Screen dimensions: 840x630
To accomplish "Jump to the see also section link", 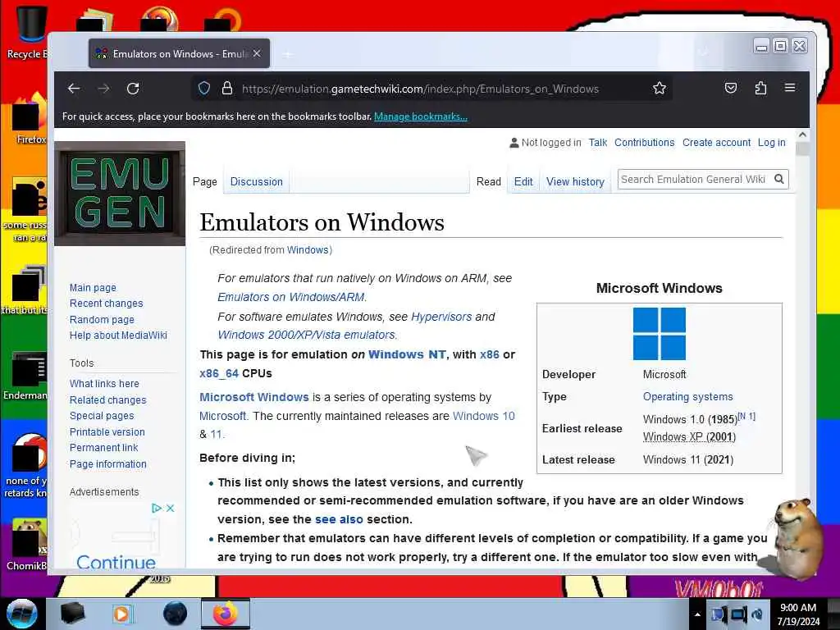I will click(x=339, y=519).
